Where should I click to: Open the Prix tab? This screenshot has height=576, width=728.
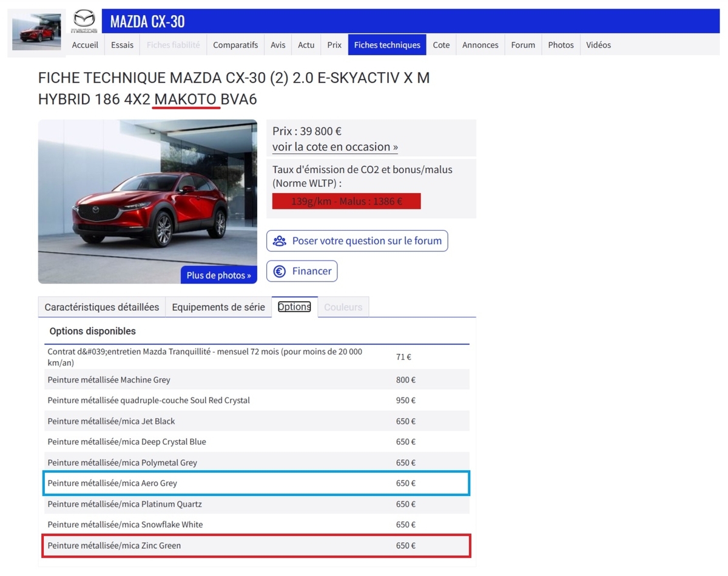click(334, 45)
